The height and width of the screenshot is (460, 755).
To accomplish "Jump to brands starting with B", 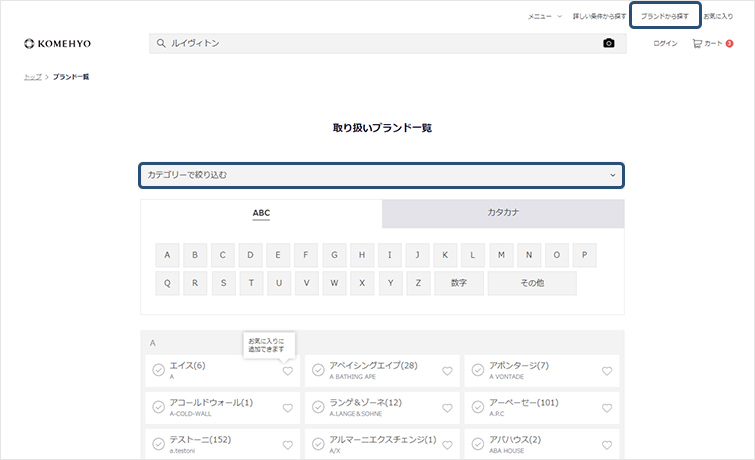I will point(195,255).
